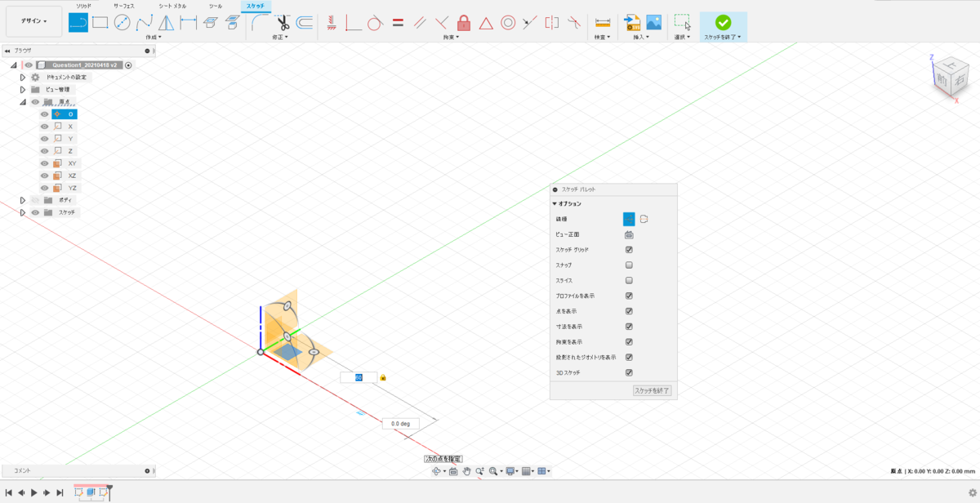The width and height of the screenshot is (980, 503).
Task: Enable the スライス checkbox
Action: tap(629, 280)
